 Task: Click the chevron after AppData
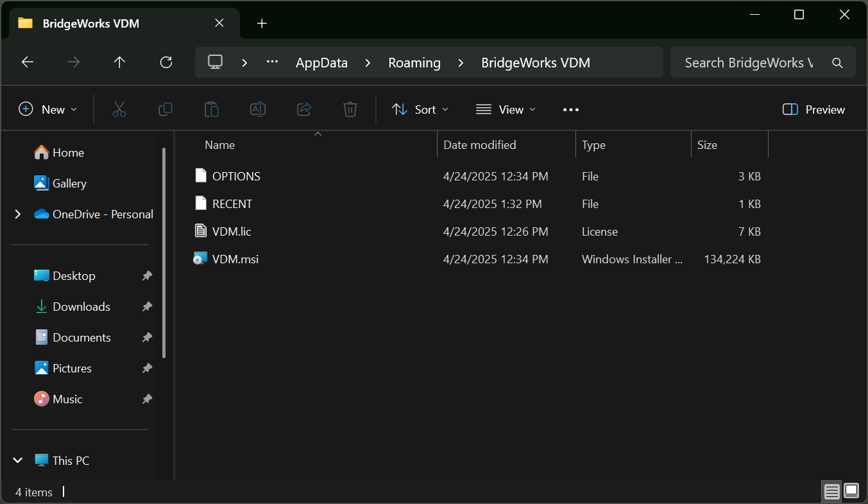click(368, 63)
